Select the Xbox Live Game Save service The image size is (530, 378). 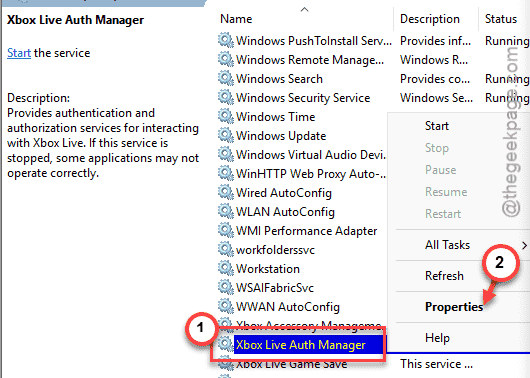[x=291, y=364]
